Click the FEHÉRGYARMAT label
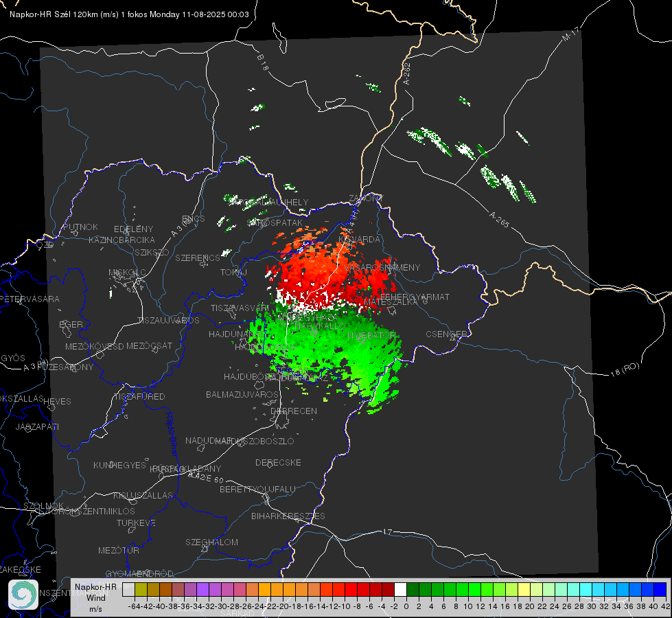672x618 pixels. pyautogui.click(x=415, y=297)
